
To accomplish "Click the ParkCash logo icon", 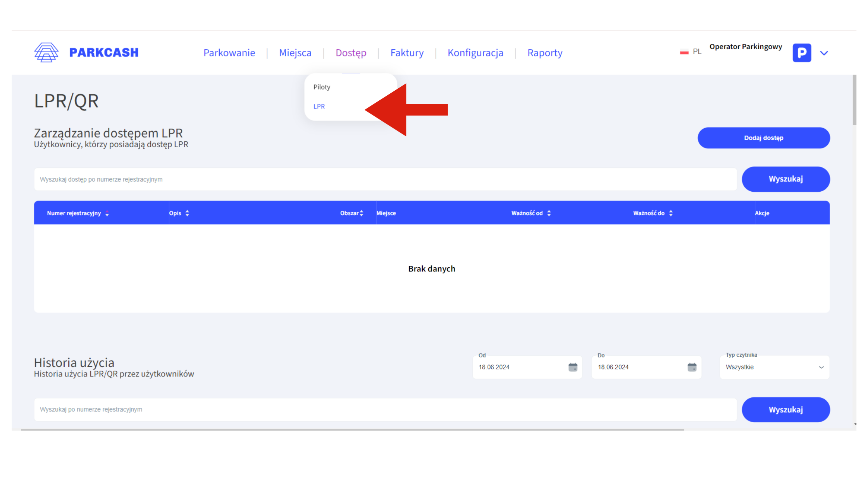I will click(x=46, y=52).
